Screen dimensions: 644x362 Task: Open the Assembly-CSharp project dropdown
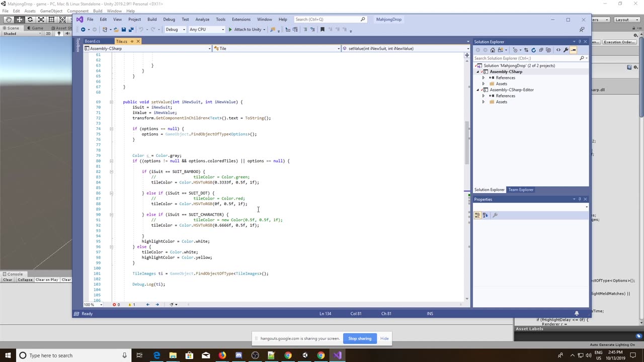[x=148, y=48]
